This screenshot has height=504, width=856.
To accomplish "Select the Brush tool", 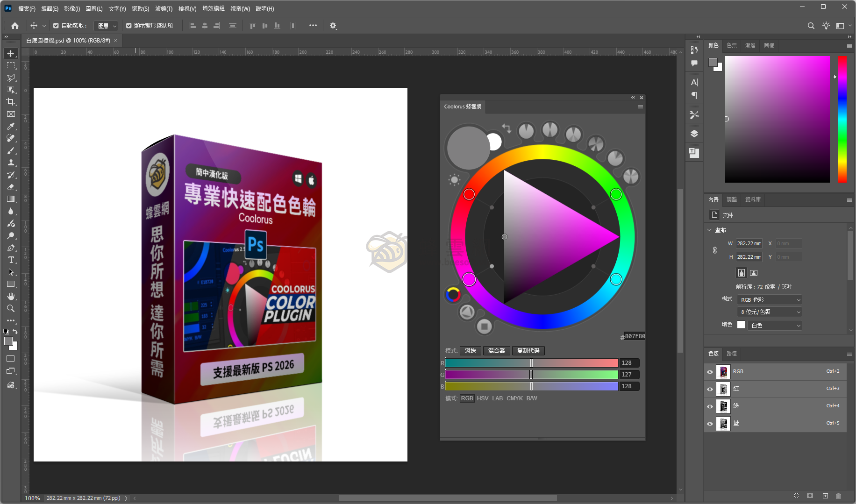I will (x=11, y=150).
